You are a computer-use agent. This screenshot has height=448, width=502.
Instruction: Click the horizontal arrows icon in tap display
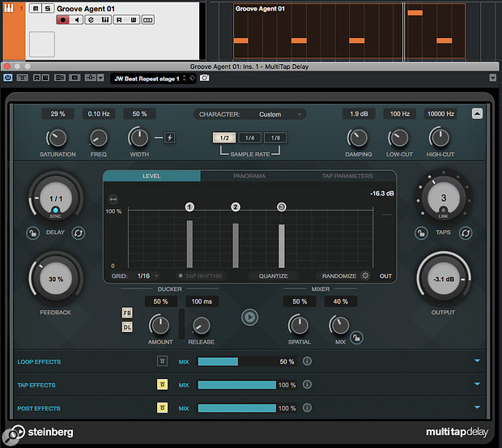(x=113, y=199)
